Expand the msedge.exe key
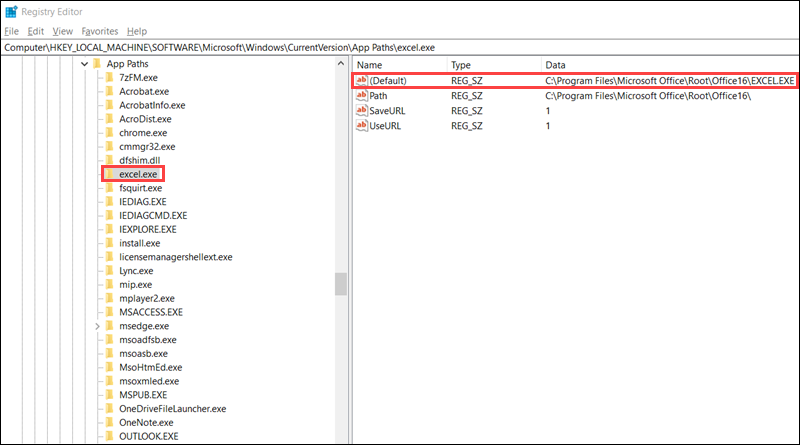 tap(97, 326)
